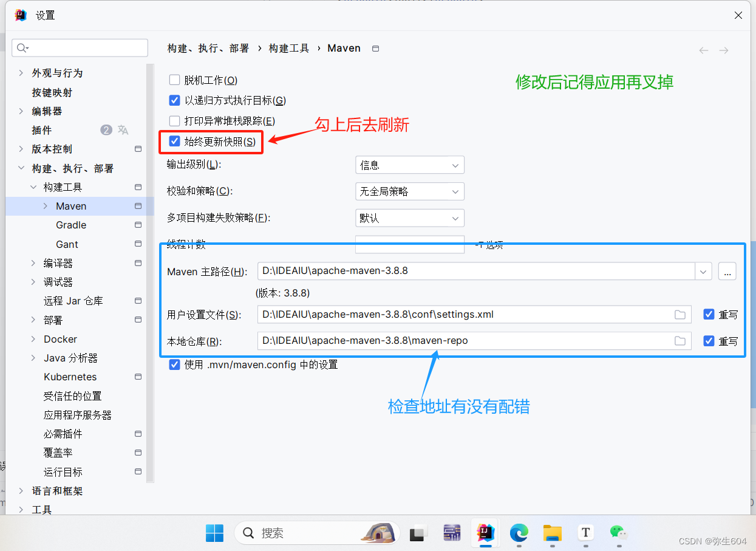Open Task View in the taskbar
This screenshot has height=551, width=756.
pyautogui.click(x=418, y=533)
